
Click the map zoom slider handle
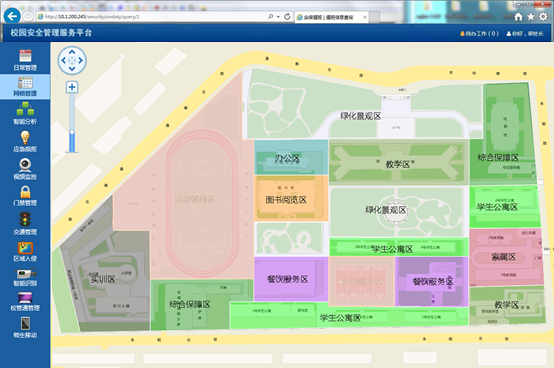[x=72, y=132]
